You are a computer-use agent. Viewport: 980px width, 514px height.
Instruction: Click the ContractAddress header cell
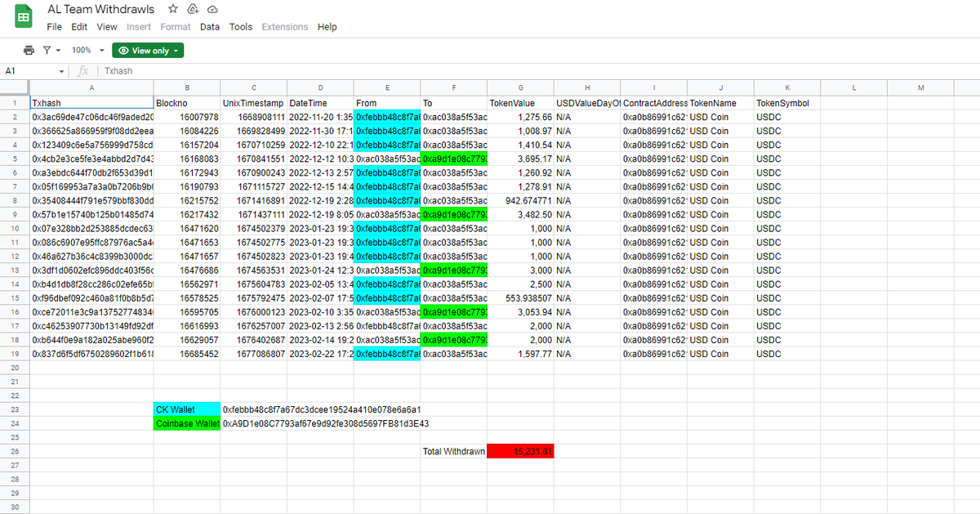[654, 104]
